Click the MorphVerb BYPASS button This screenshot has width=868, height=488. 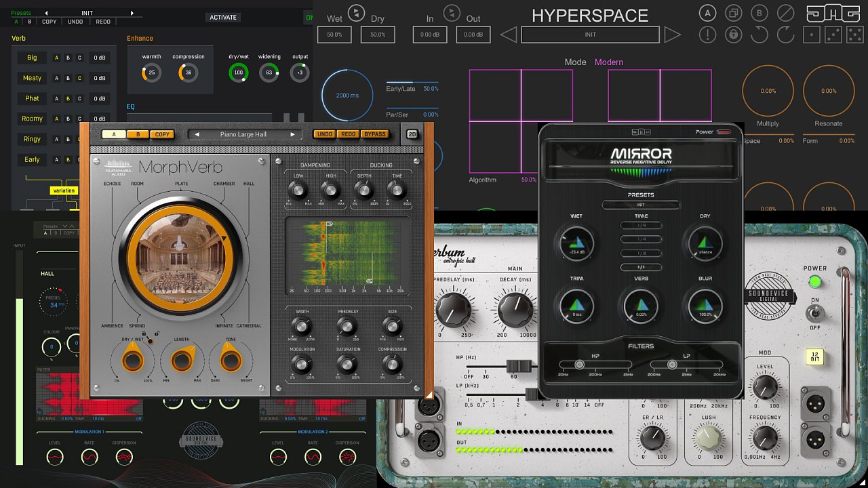click(374, 134)
